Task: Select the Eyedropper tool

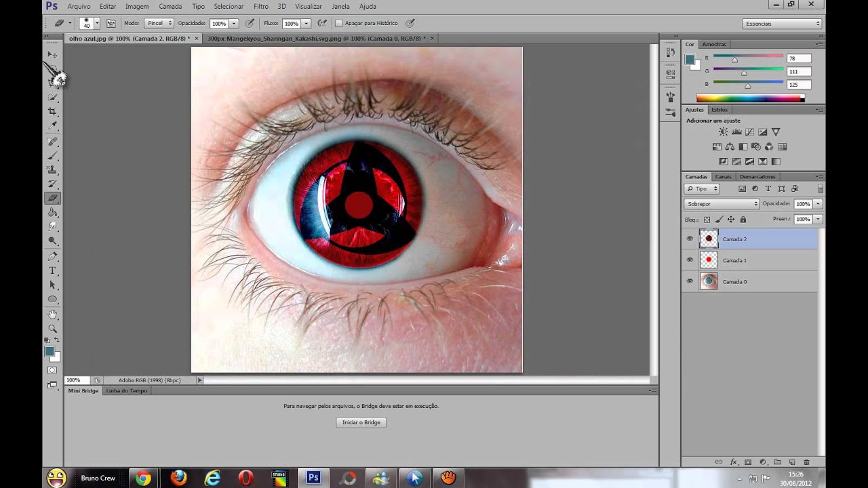Action: [x=52, y=125]
